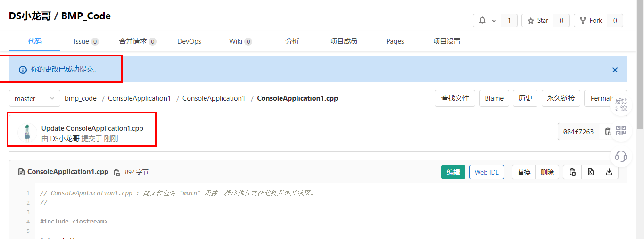Go to bmp_code breadcrumb root
The image size is (644, 239).
pyautogui.click(x=81, y=98)
